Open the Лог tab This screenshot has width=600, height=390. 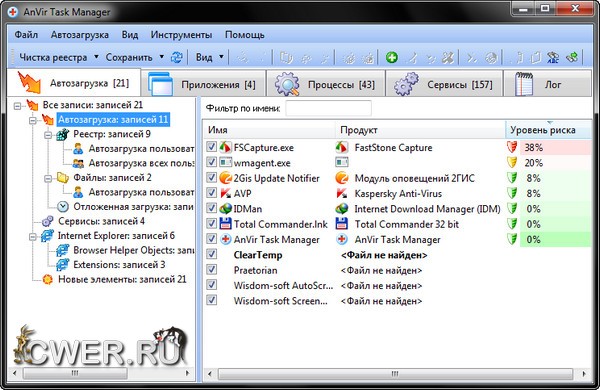click(548, 84)
